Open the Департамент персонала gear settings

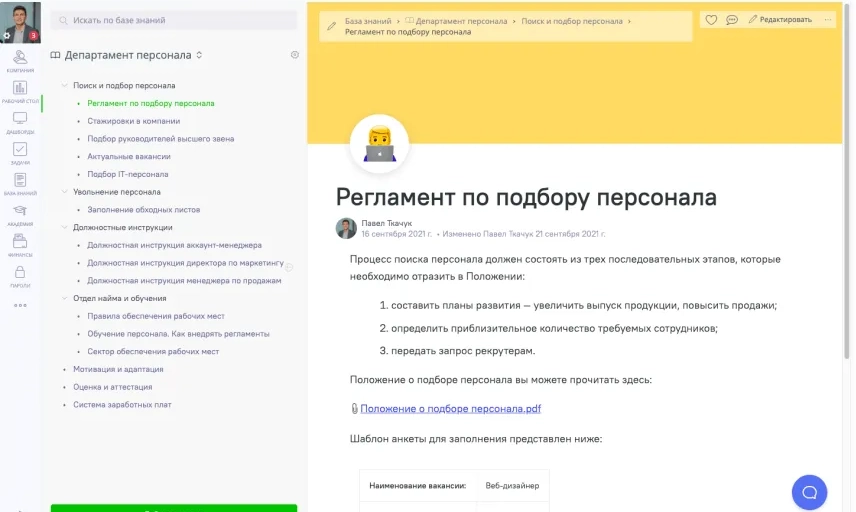pyautogui.click(x=295, y=55)
